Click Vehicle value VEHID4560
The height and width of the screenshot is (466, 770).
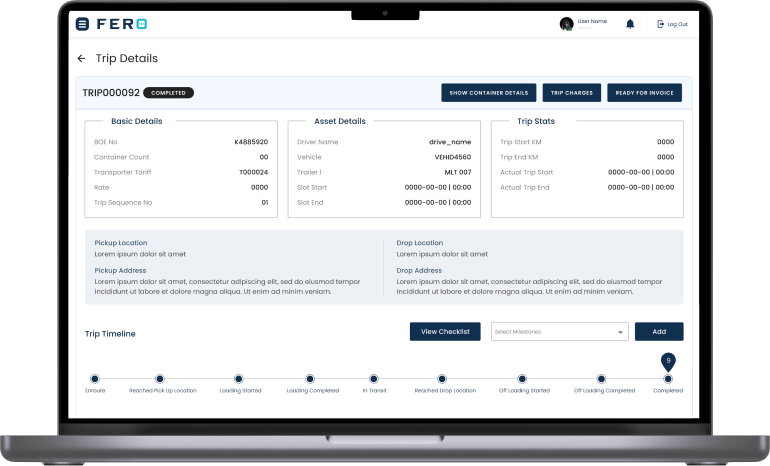(x=453, y=157)
